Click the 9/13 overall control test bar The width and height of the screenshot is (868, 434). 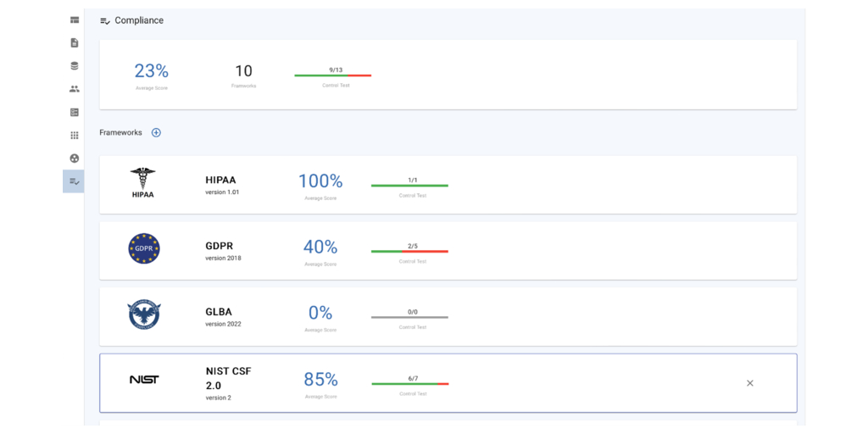pos(332,75)
